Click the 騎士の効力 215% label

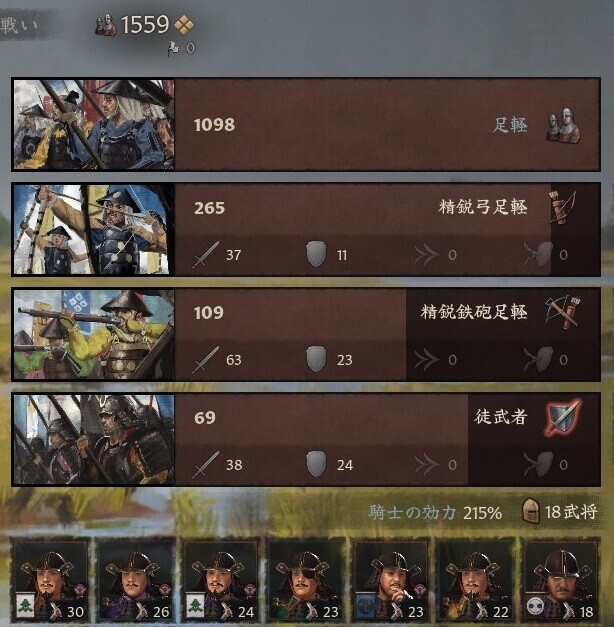point(435,512)
